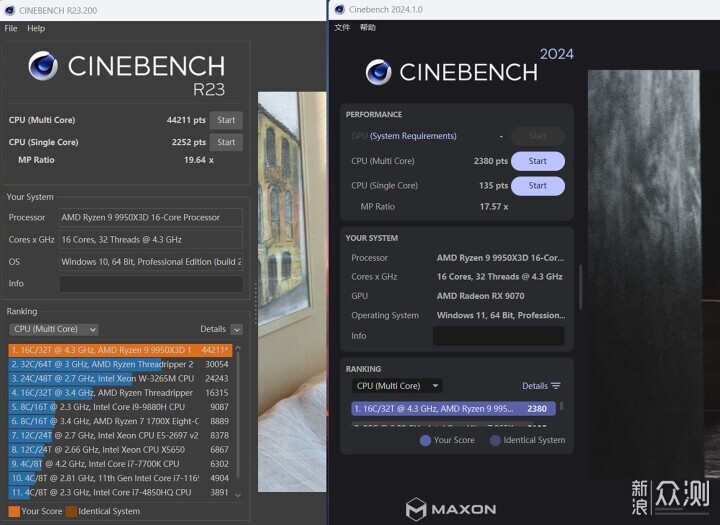Open Cinebench 2024 ranking CPU (Multi Core) dropdown
This screenshot has height=525, width=720.
pyautogui.click(x=397, y=386)
